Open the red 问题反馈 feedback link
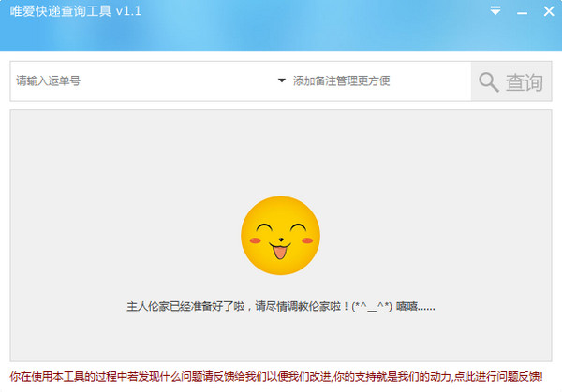 click(x=276, y=377)
